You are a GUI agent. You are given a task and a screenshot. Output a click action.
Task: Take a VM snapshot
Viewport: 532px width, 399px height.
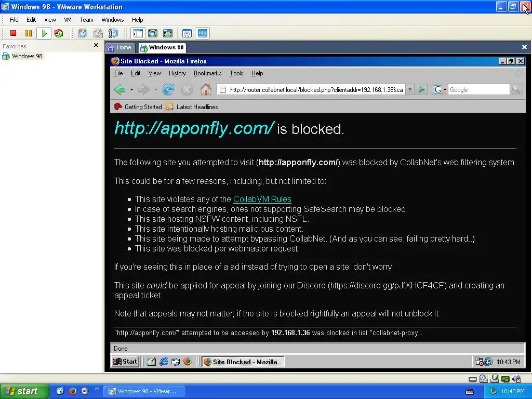pyautogui.click(x=83, y=33)
